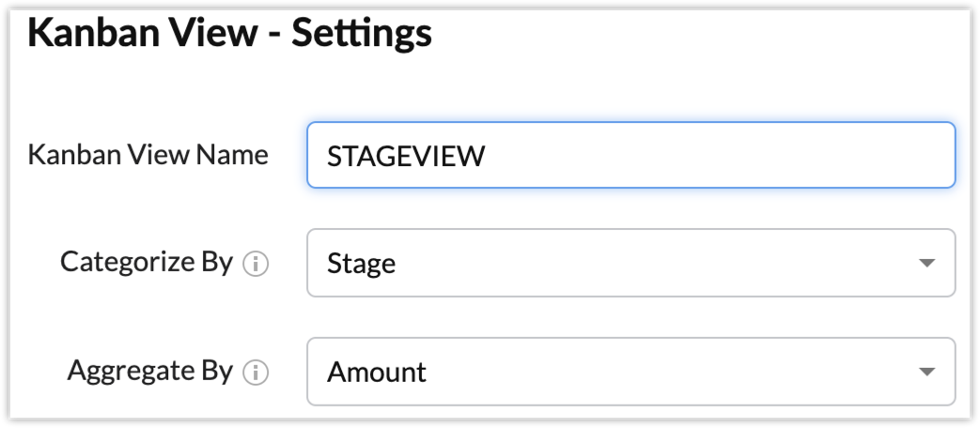Click the arrow on the Stage dropdown
Viewport: 980px width, 428px height.
click(x=926, y=264)
